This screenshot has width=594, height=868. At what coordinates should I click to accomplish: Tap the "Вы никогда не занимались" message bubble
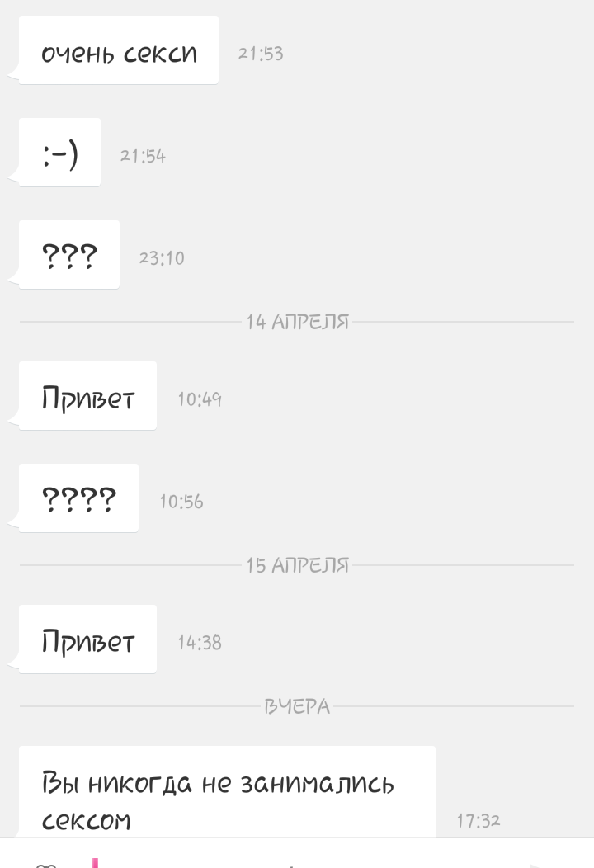[x=227, y=792]
